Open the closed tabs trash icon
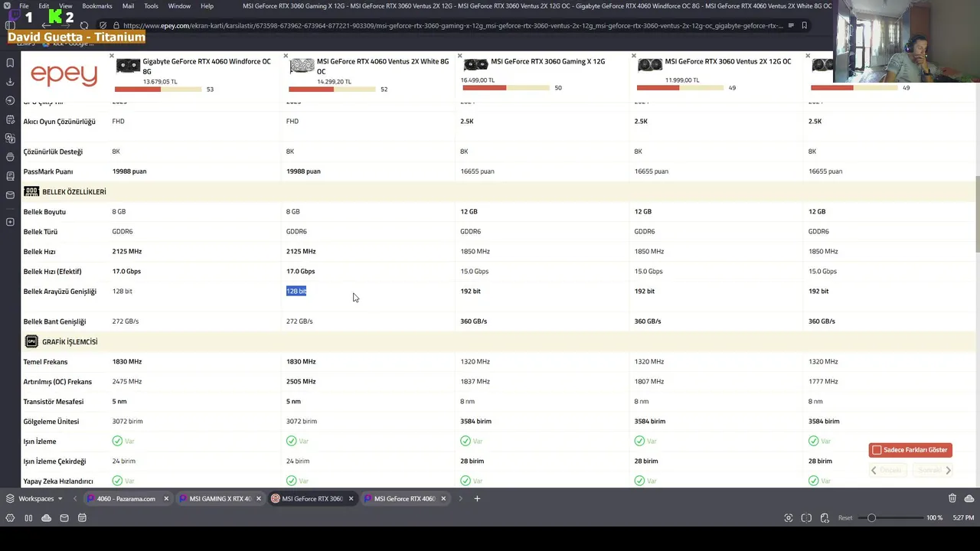This screenshot has width=980, height=551. 952,498
